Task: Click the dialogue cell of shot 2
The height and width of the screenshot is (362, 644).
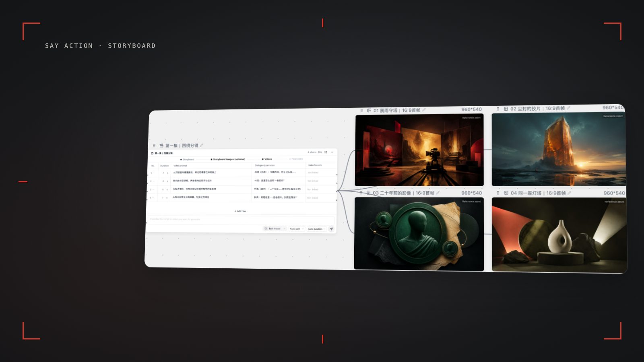Action: pos(279,181)
